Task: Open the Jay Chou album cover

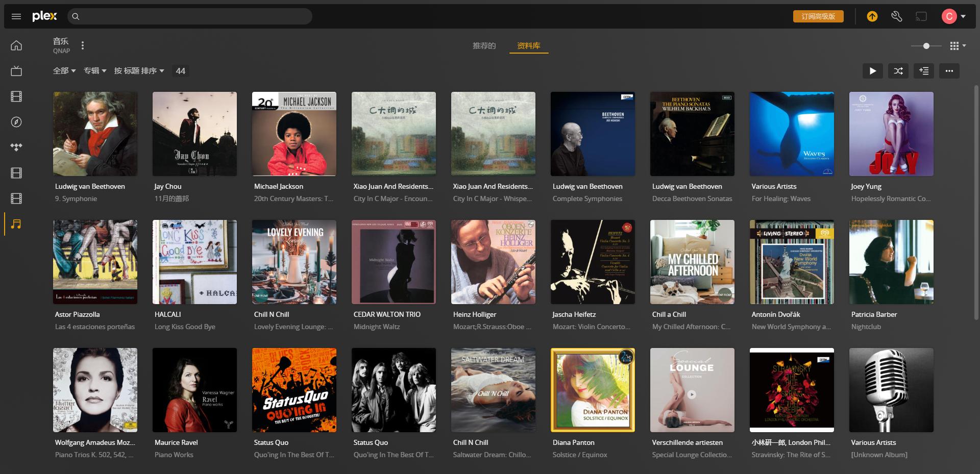Action: [194, 134]
